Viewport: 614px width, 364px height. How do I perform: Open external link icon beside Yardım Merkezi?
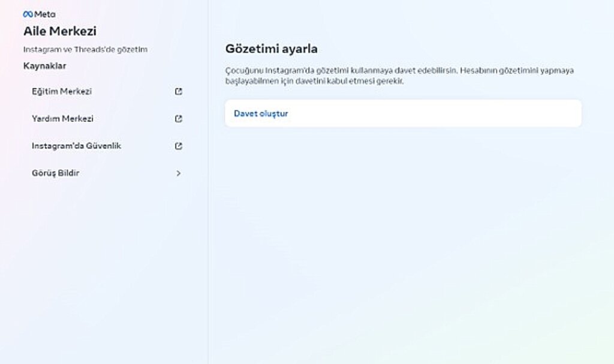click(x=179, y=119)
